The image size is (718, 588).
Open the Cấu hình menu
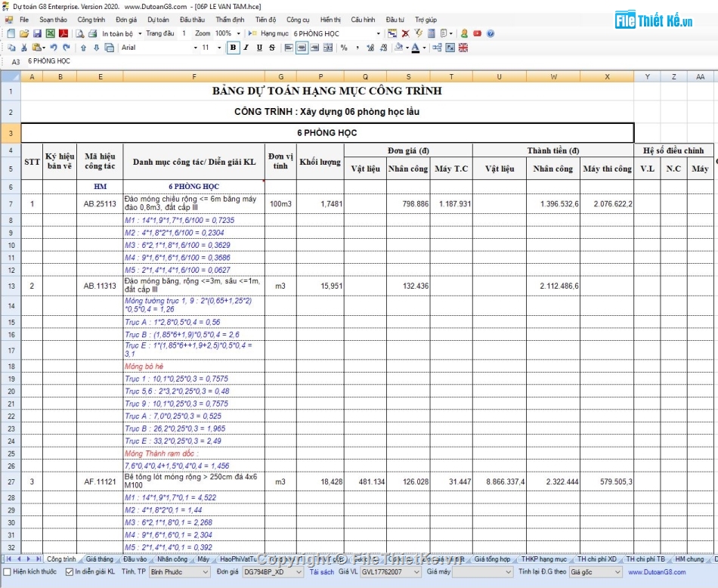coord(363,20)
